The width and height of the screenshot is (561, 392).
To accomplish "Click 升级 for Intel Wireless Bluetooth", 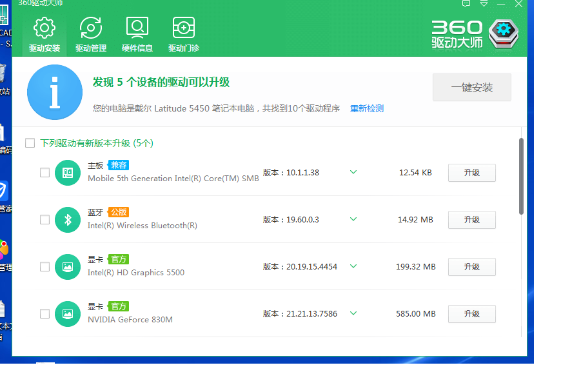I will pos(471,220).
